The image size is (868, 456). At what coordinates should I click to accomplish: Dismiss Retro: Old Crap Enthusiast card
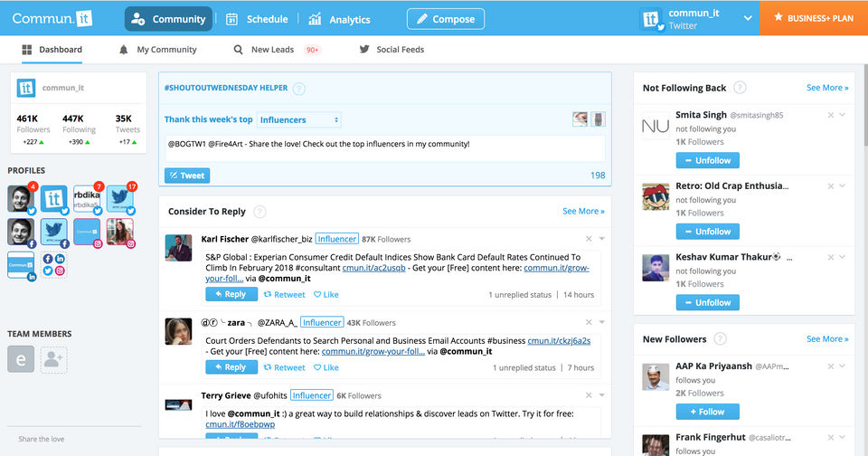pos(831,186)
